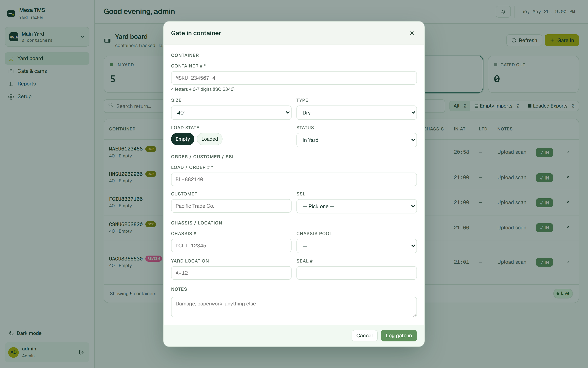Click the Gate In button
588x368 pixels.
pos(562,40)
